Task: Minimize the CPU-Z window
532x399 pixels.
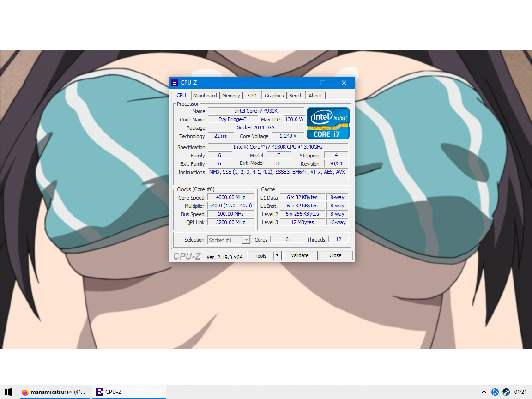Action: point(302,83)
